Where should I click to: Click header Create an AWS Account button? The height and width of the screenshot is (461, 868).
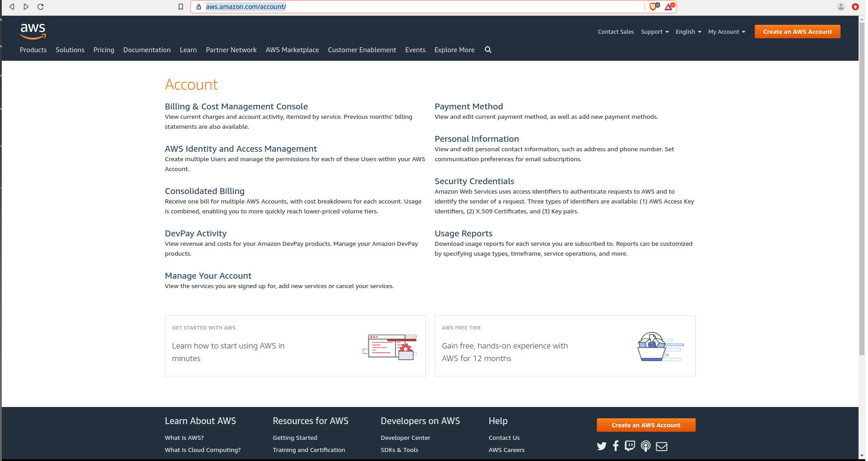[x=797, y=32]
